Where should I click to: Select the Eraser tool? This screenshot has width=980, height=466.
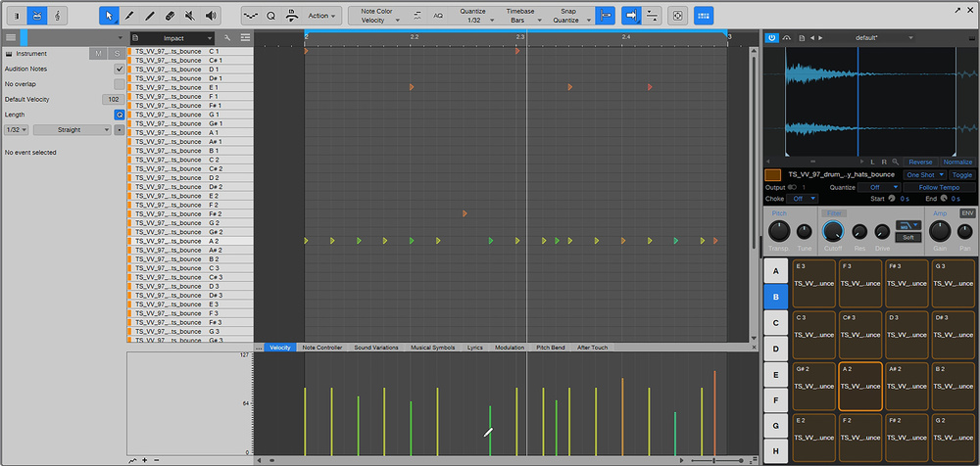[170, 17]
